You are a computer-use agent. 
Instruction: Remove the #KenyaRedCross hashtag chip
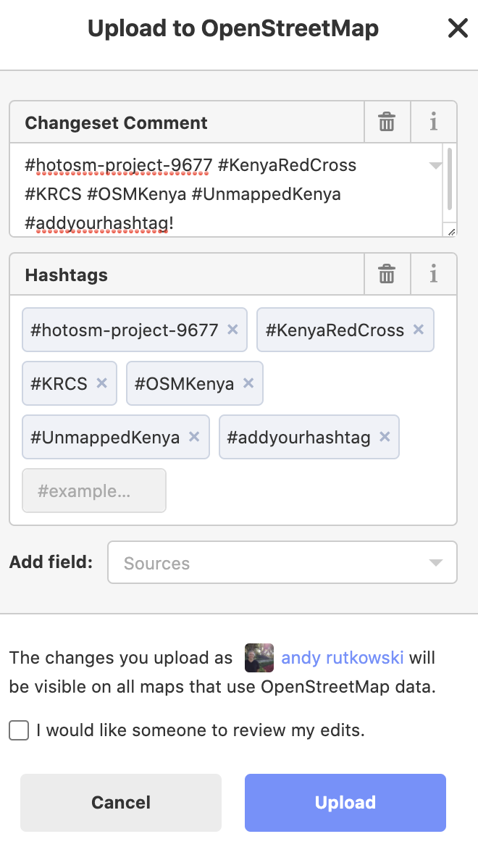click(419, 330)
